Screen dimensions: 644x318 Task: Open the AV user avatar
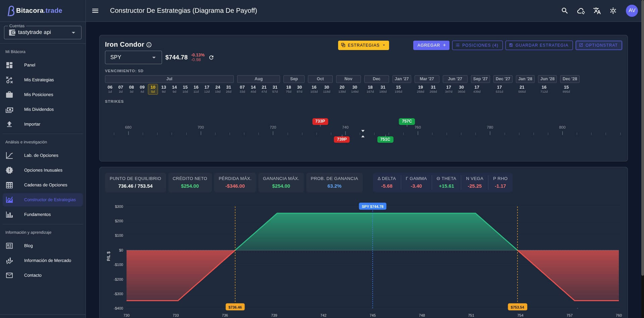632,11
